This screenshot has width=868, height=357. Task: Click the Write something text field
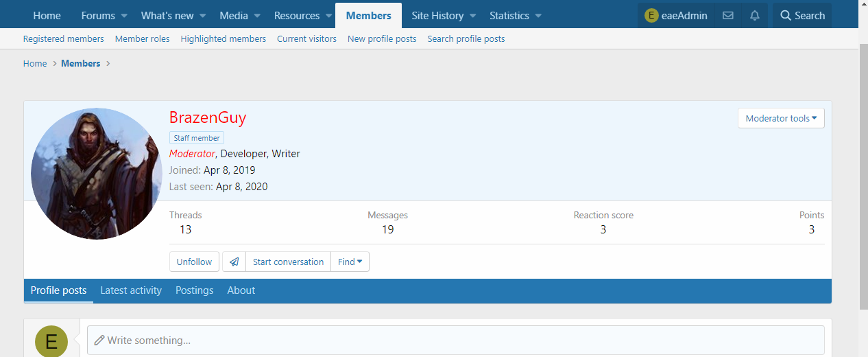coord(455,341)
